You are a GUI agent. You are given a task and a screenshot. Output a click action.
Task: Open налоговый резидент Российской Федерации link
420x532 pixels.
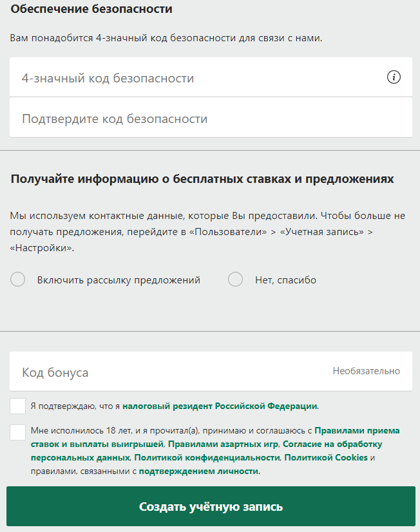click(x=220, y=406)
